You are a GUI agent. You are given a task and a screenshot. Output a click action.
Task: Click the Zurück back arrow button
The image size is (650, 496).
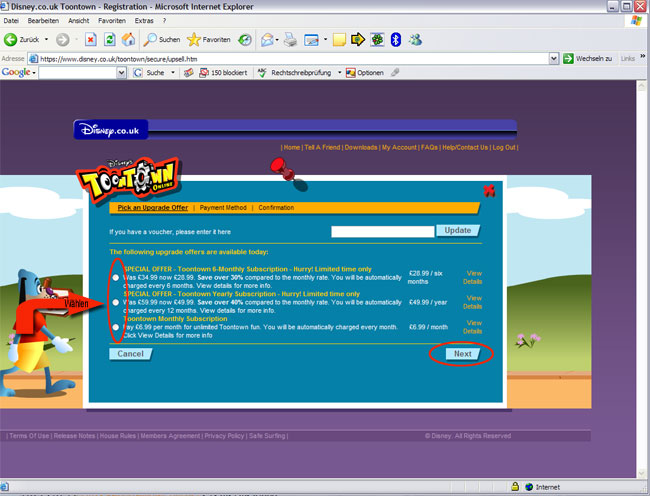pyautogui.click(x=22, y=40)
